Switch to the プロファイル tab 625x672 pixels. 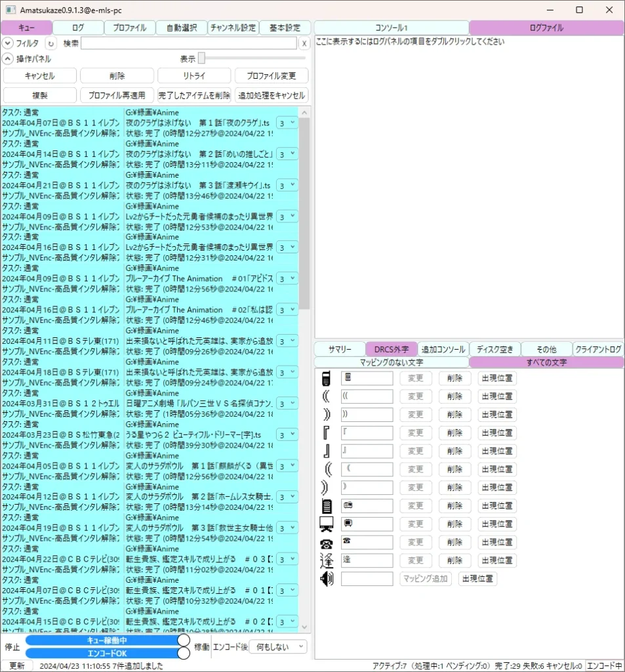129,28
